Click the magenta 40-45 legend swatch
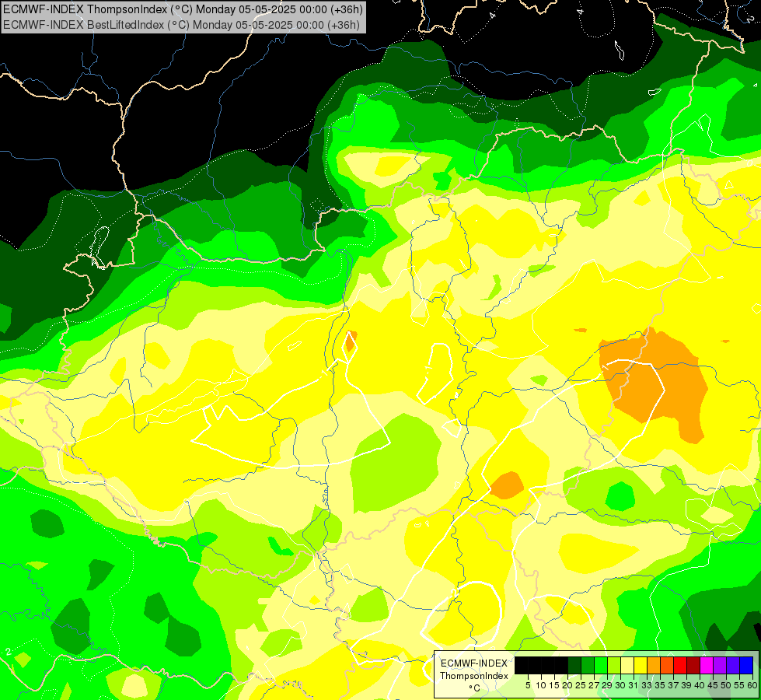761x700 pixels. click(707, 666)
